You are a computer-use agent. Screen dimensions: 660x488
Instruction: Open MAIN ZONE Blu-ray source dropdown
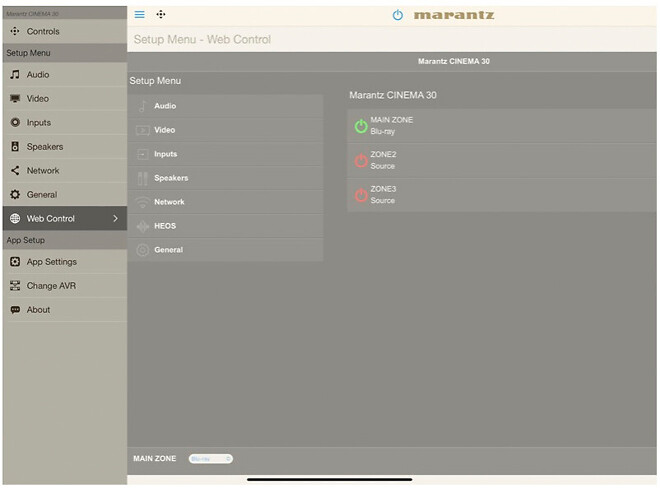point(210,459)
